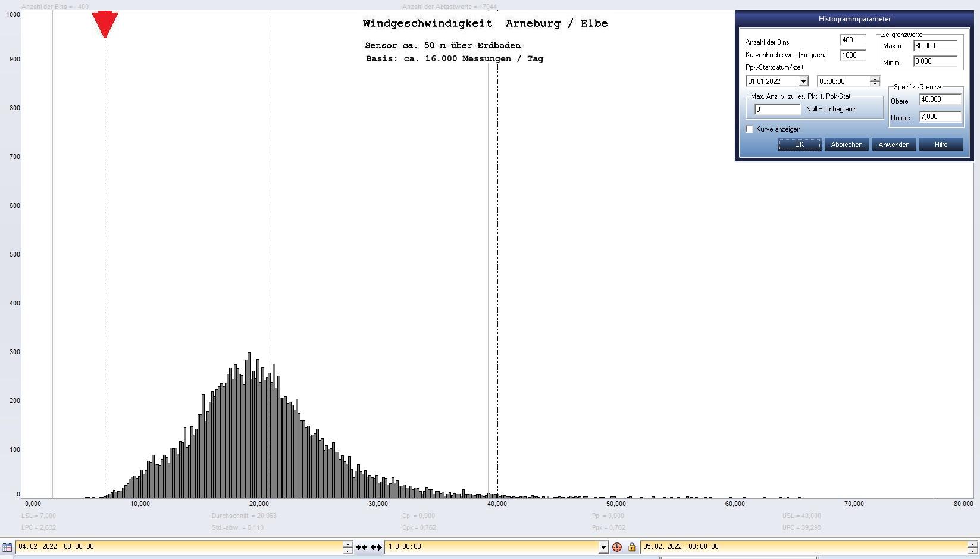
Task: Click the Anwenden button
Action: point(893,145)
